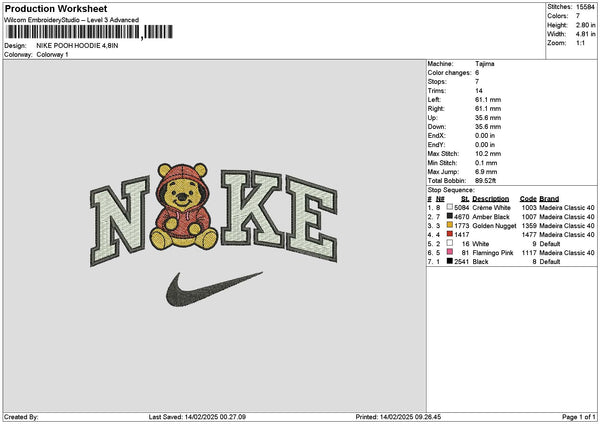The width and height of the screenshot is (600, 424).
Task: Click the "Description" column header
Action: tap(491, 199)
